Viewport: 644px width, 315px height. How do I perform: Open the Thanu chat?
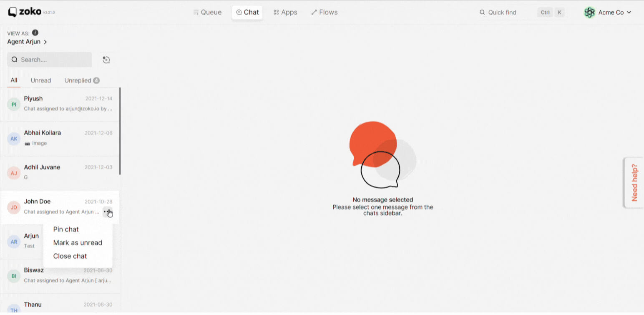60,304
